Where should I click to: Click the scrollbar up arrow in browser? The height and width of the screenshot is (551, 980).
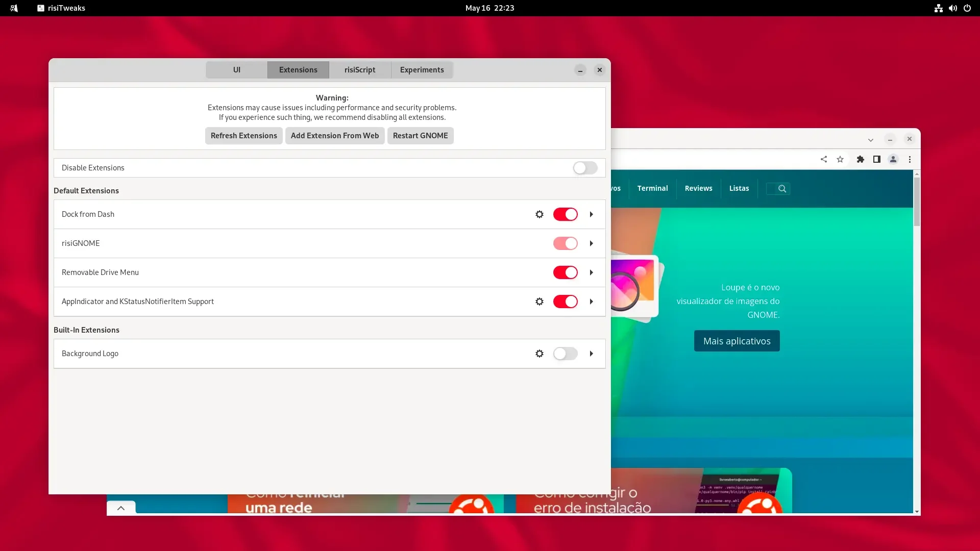[x=917, y=174]
